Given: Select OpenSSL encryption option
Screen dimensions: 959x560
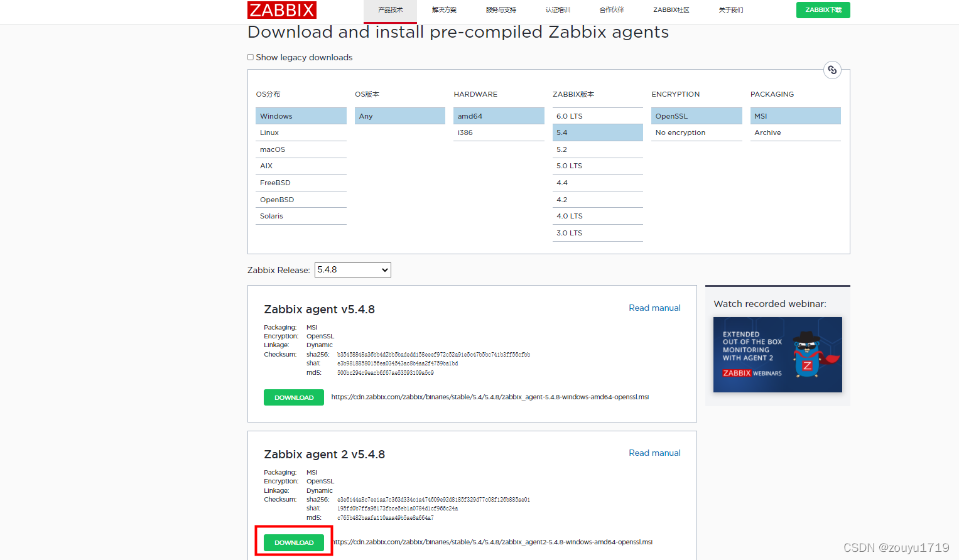Looking at the screenshot, I should point(696,116).
